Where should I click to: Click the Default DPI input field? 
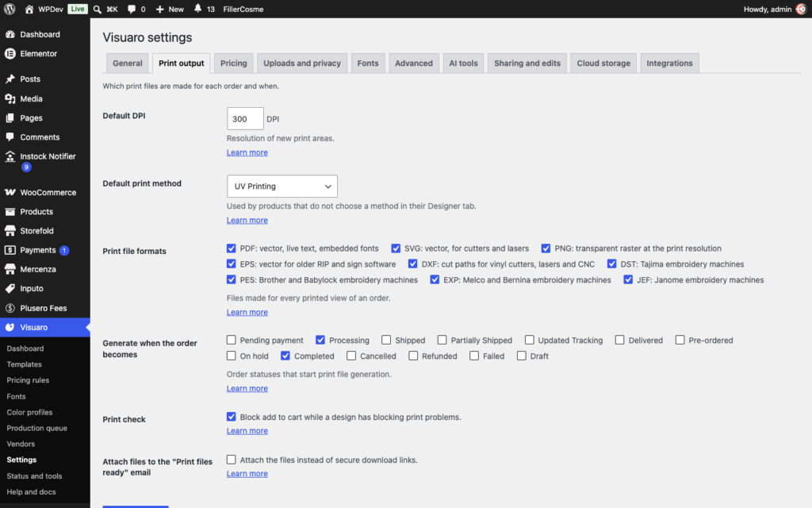click(245, 119)
